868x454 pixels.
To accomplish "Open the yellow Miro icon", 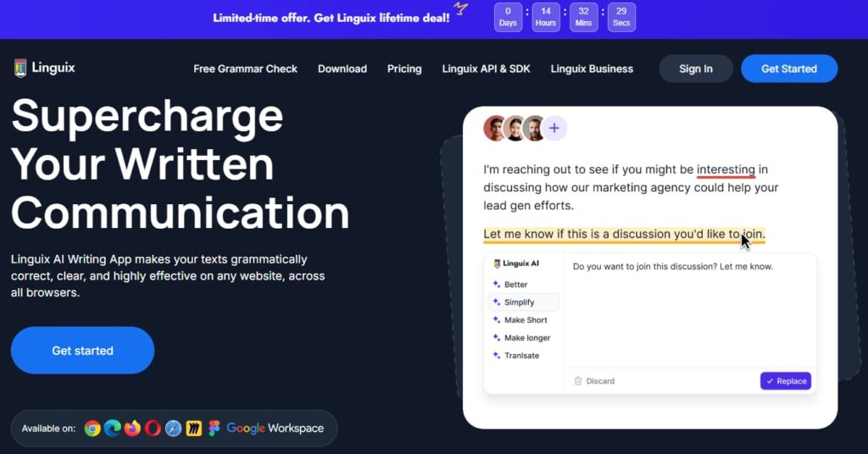I will 194,429.
